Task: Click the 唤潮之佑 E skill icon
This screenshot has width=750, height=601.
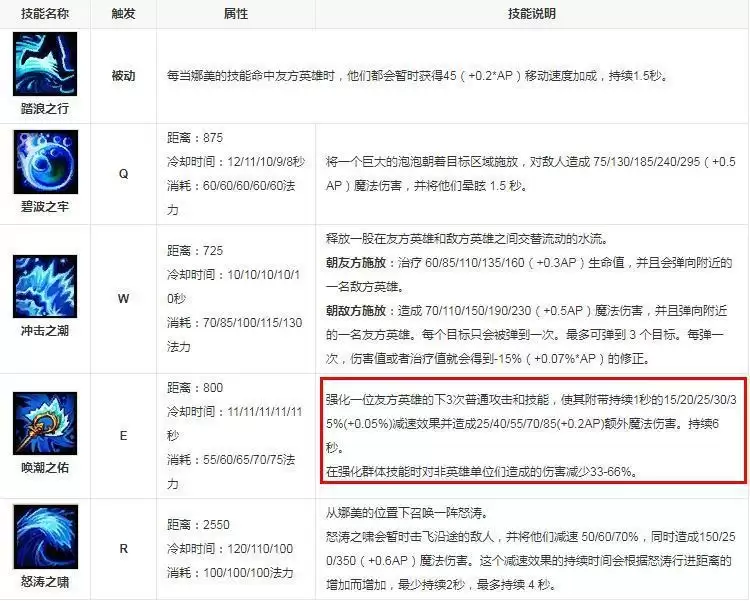Action: [45, 423]
